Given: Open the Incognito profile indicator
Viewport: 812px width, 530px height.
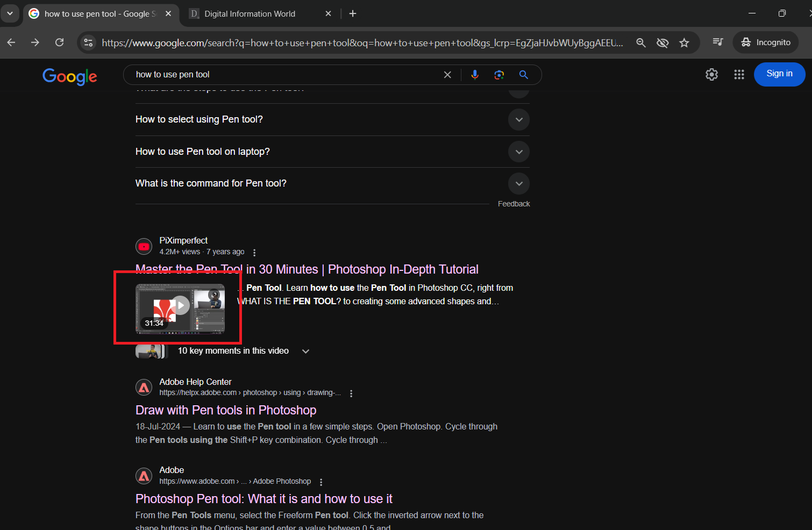Looking at the screenshot, I should [766, 42].
